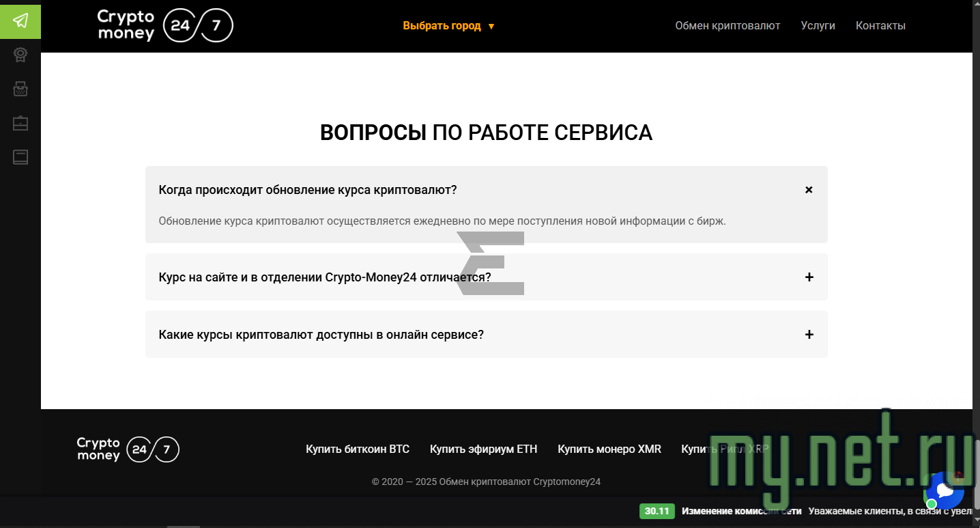Select 'Услуги' in the top navigation
Image resolution: width=980 pixels, height=528 pixels.
[818, 25]
